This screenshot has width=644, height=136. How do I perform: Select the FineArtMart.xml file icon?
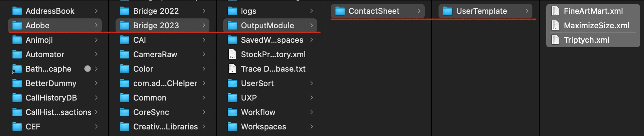pyautogui.click(x=555, y=11)
